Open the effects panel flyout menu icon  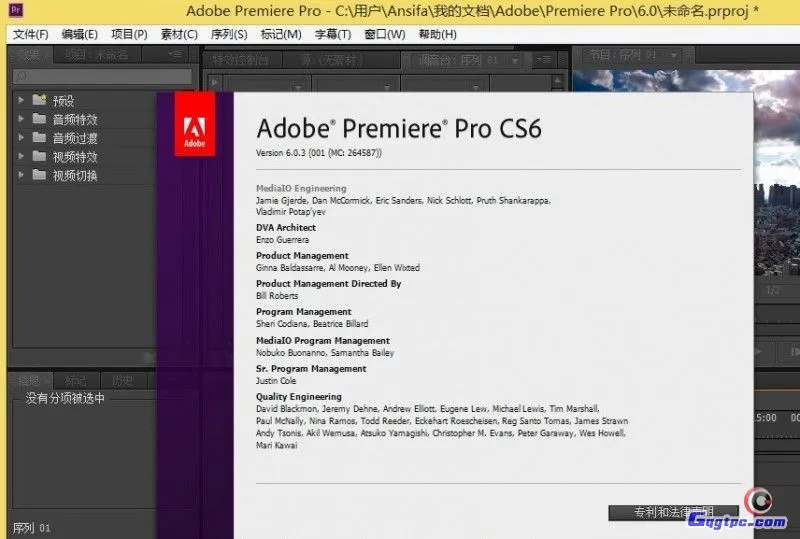point(174,54)
